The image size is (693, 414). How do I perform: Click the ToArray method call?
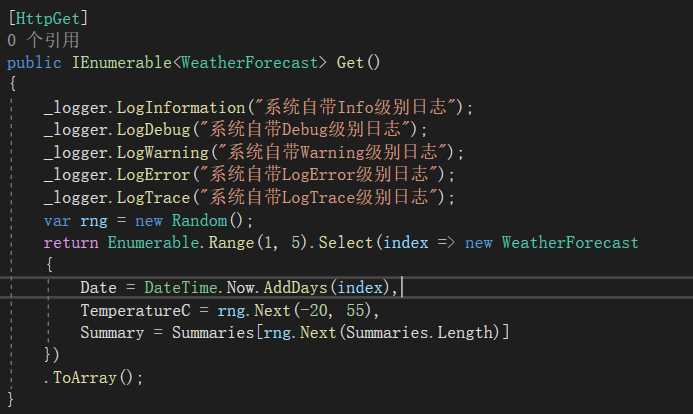(84, 378)
